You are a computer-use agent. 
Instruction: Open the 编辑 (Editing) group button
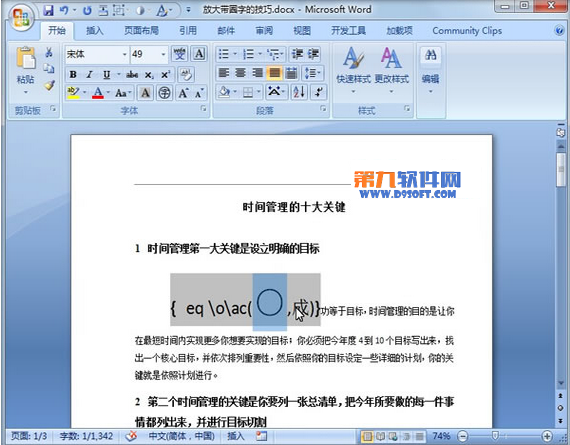point(431,70)
